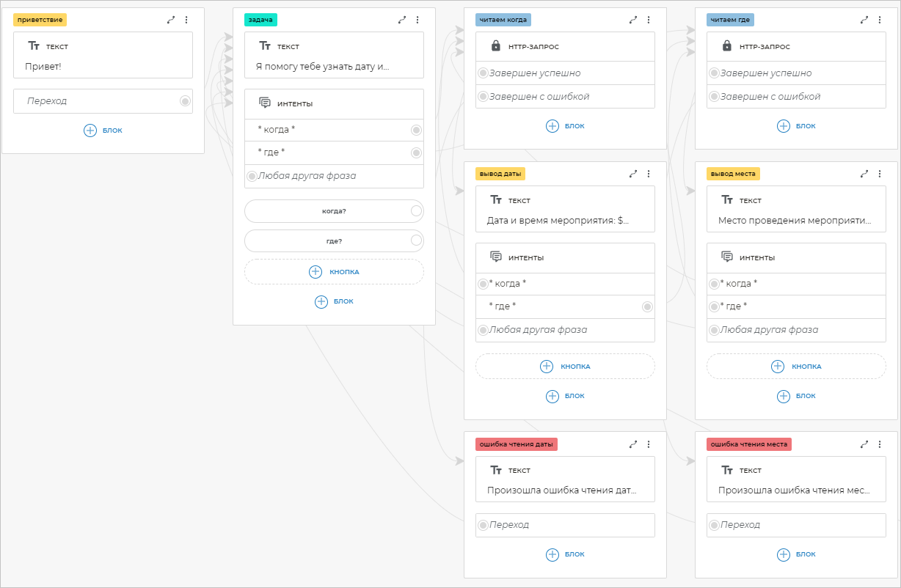Click the lock icon of HTTP-запрос in читаем когда
This screenshot has width=901, height=588.
[x=496, y=46]
